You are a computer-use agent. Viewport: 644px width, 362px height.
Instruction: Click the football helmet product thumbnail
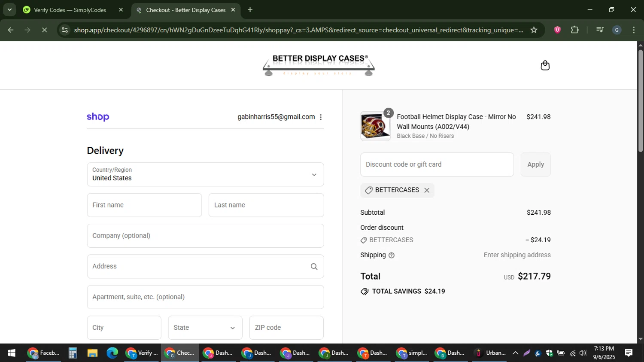pyautogui.click(x=375, y=126)
